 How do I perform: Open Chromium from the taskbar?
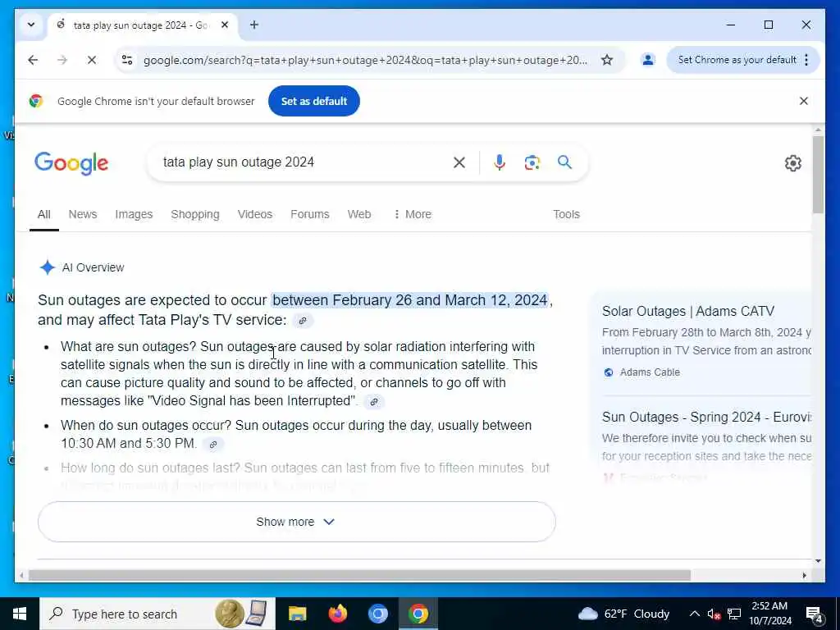[377, 614]
